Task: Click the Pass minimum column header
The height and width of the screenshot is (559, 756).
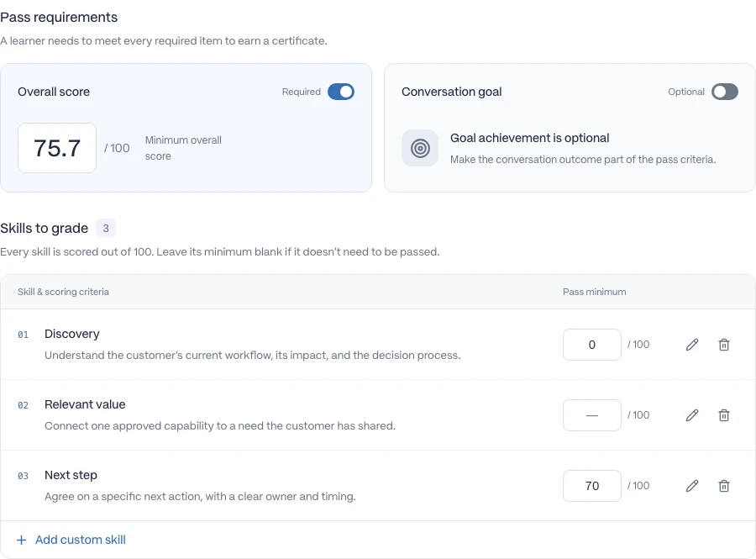Action: tap(594, 292)
